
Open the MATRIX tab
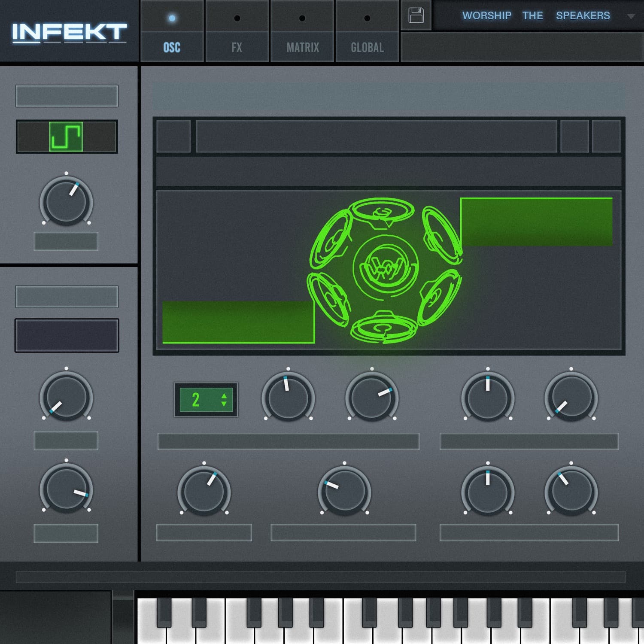pyautogui.click(x=302, y=47)
